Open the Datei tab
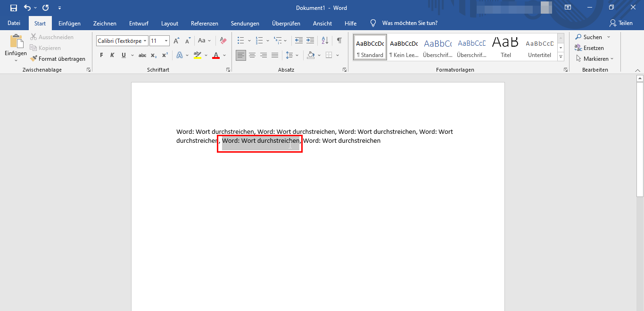644x311 pixels. click(14, 23)
